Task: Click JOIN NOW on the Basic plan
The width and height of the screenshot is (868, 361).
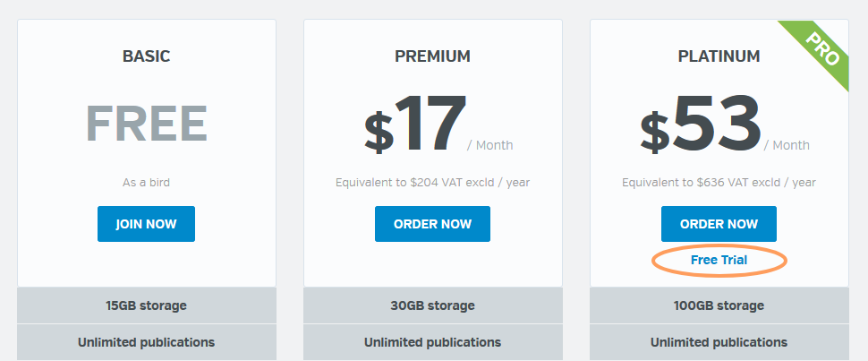Action: [146, 224]
